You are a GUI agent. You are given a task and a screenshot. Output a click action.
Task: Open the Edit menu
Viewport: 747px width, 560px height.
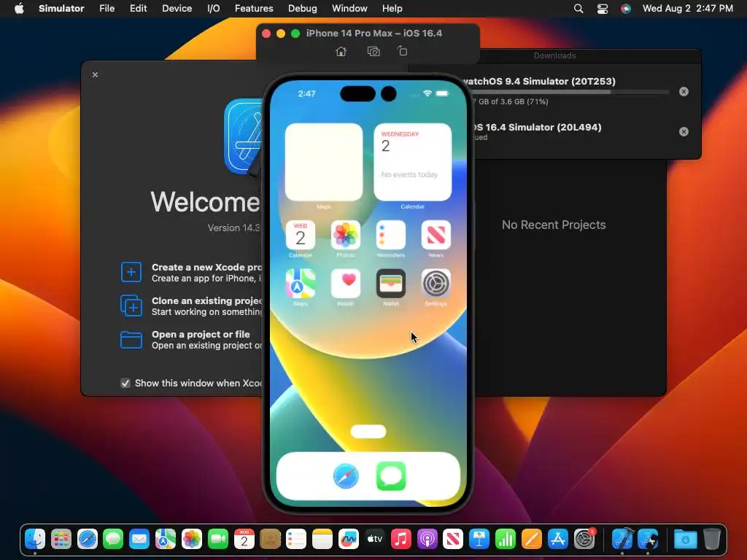pos(138,8)
